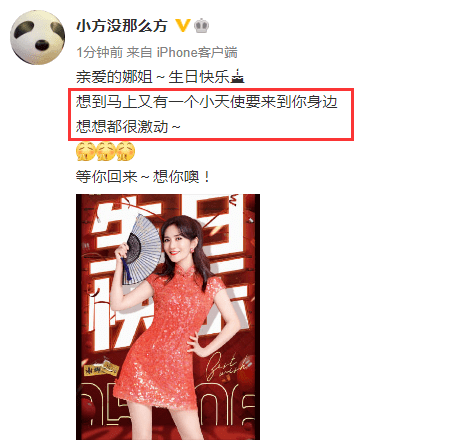Click the handwritten Best wishes signature in the poster
The image size is (449, 448).
(227, 367)
